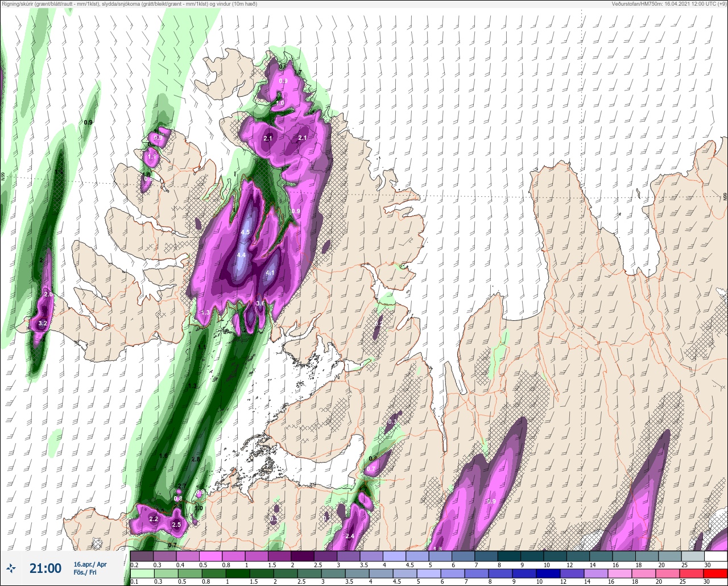The image size is (728, 586).
Task: Click the 2.2 precipitation value on the map
Action: tap(154, 519)
